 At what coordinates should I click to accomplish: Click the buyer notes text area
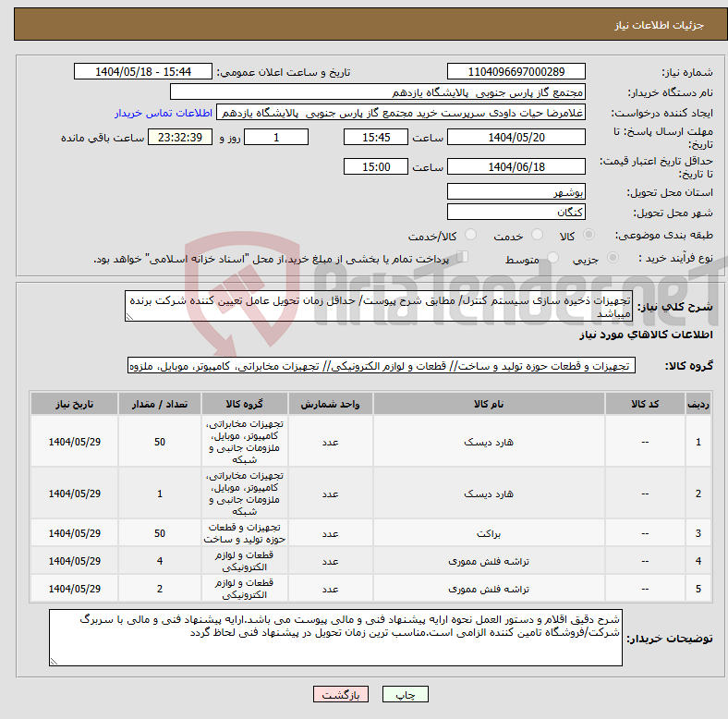[335, 638]
